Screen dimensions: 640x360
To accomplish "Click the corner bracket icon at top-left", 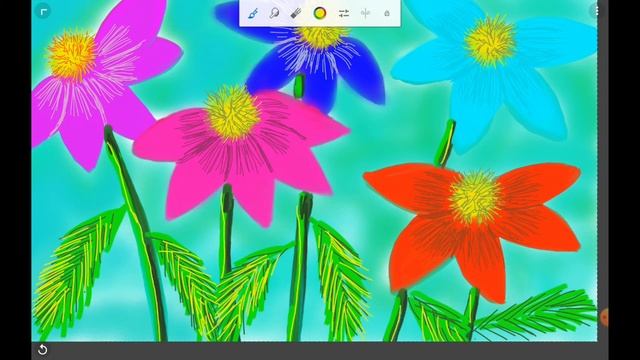I will pos(44,11).
